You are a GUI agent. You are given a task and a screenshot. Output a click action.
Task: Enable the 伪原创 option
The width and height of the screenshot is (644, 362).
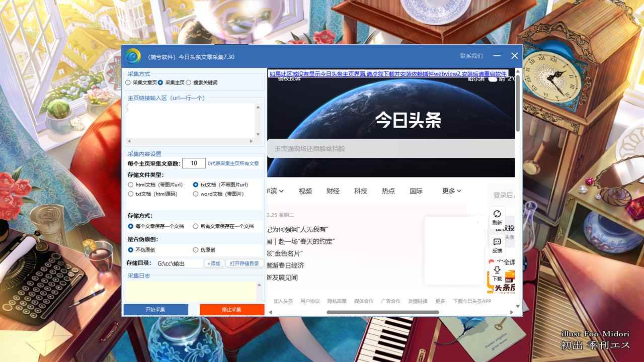click(196, 250)
